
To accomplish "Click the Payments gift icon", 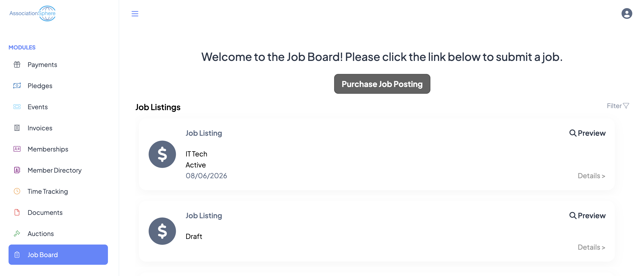I will [x=17, y=65].
